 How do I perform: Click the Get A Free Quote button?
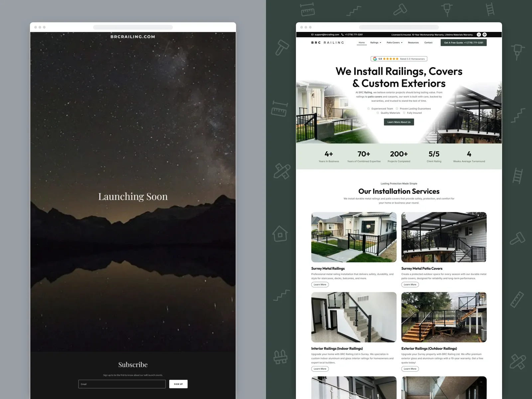pyautogui.click(x=464, y=43)
